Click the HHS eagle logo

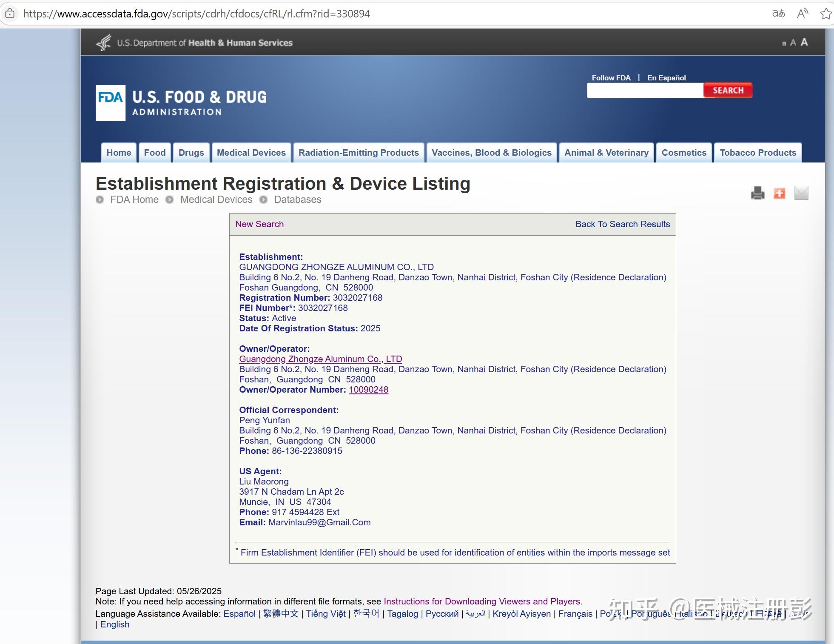[104, 43]
